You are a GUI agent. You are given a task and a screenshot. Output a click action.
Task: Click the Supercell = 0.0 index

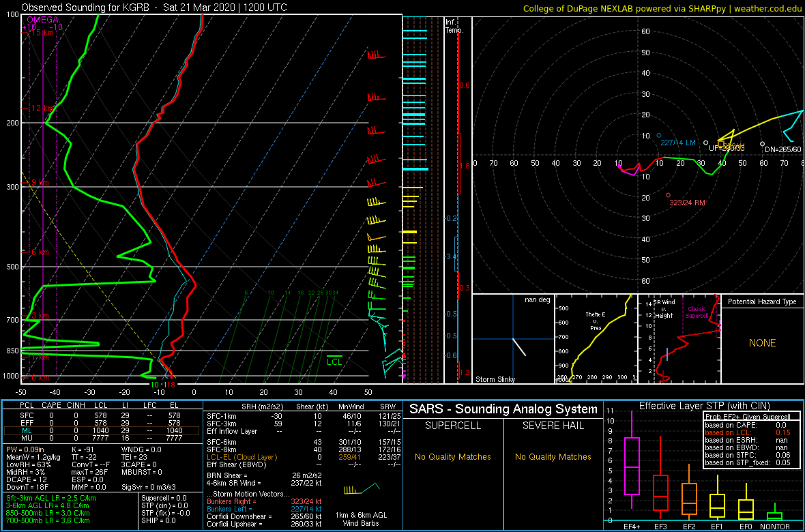pyautogui.click(x=165, y=498)
